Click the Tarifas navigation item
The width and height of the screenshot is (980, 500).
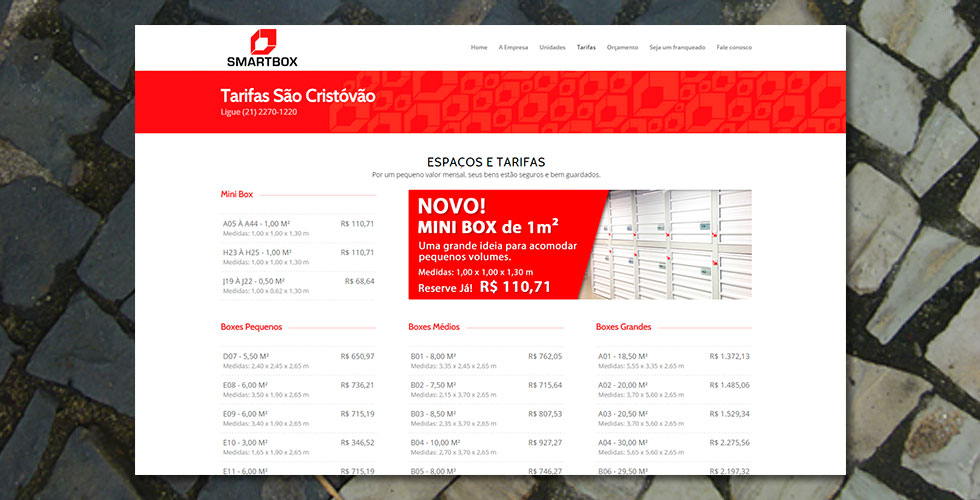[x=586, y=47]
